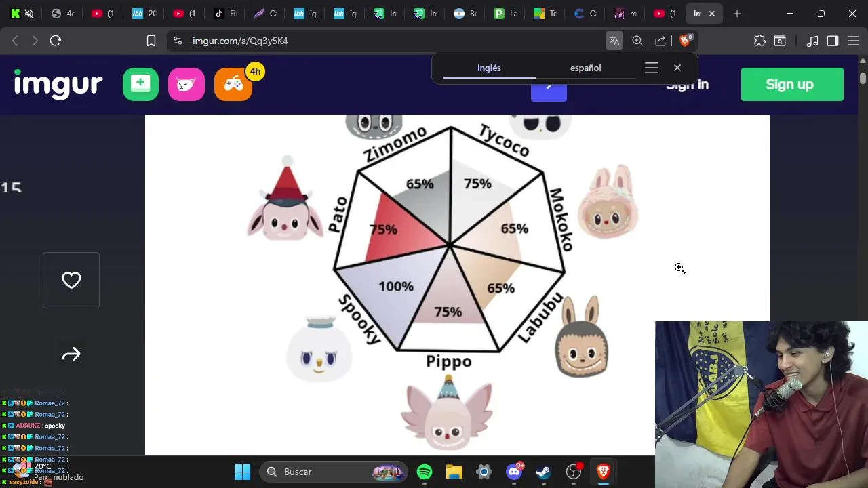
Task: Click the Brave icon in the taskbar
Action: click(604, 472)
